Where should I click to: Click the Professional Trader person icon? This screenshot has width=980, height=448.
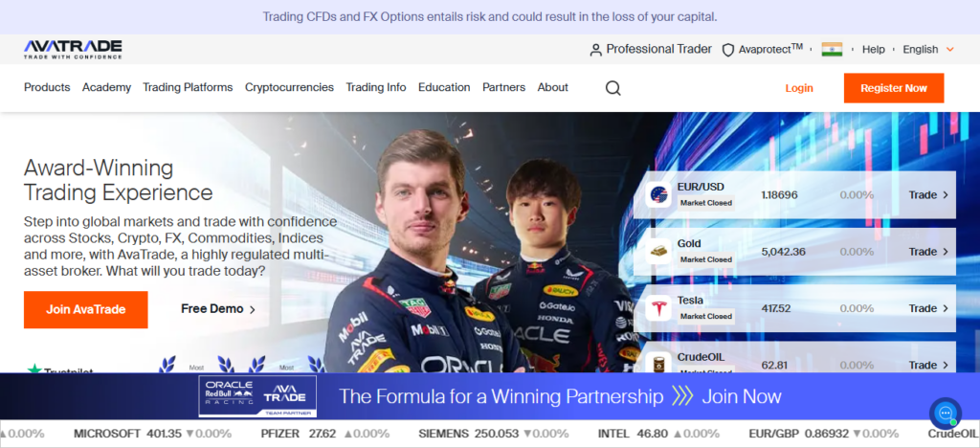595,50
